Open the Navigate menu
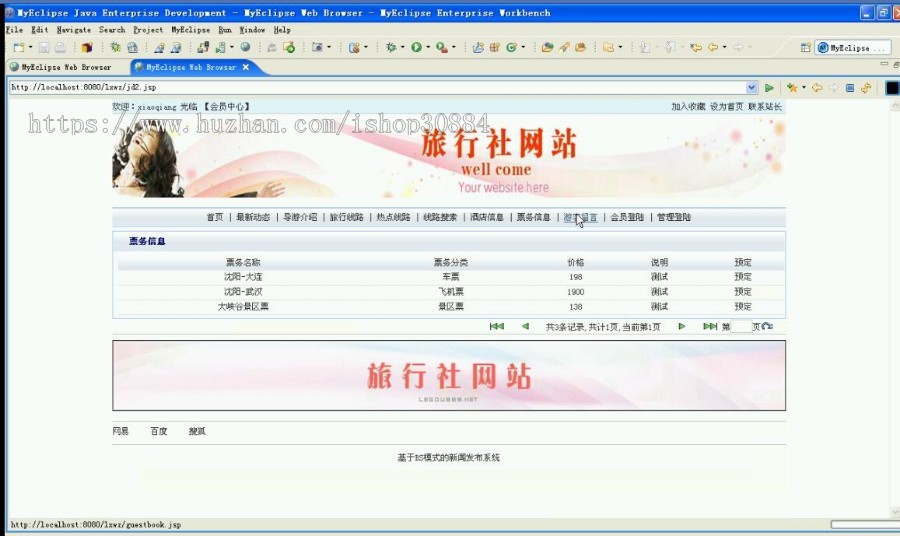Screen dimensions: 900x536 click(73, 30)
